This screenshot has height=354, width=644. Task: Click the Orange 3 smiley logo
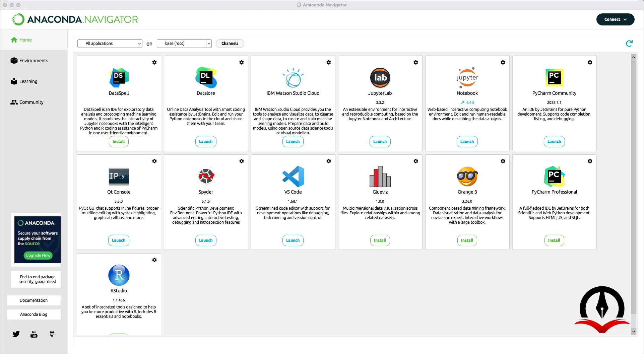click(467, 176)
